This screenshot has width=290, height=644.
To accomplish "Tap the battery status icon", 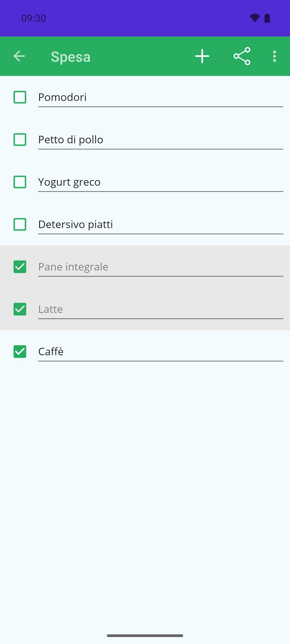I will click(267, 18).
